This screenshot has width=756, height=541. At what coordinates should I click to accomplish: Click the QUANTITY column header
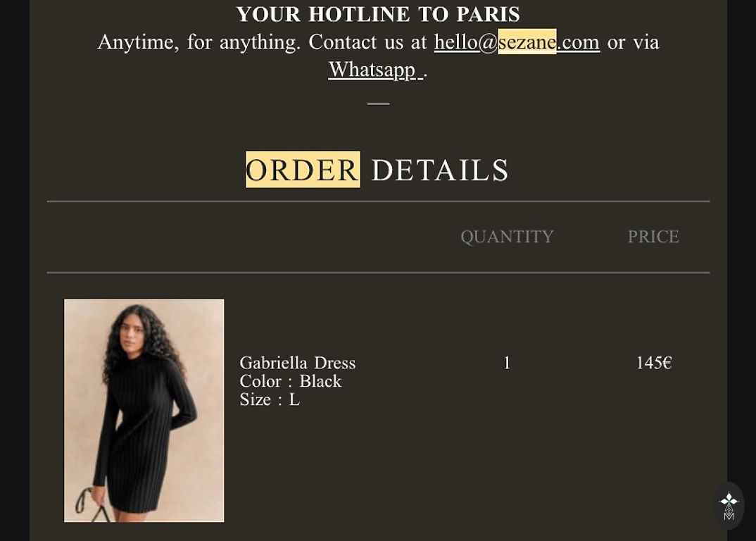point(507,237)
